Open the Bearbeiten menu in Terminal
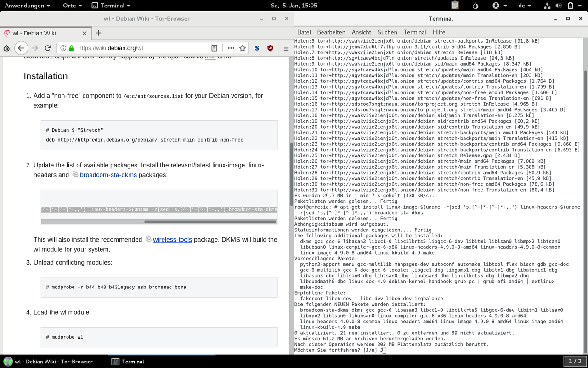The height and width of the screenshot is (368, 588). 331,32
